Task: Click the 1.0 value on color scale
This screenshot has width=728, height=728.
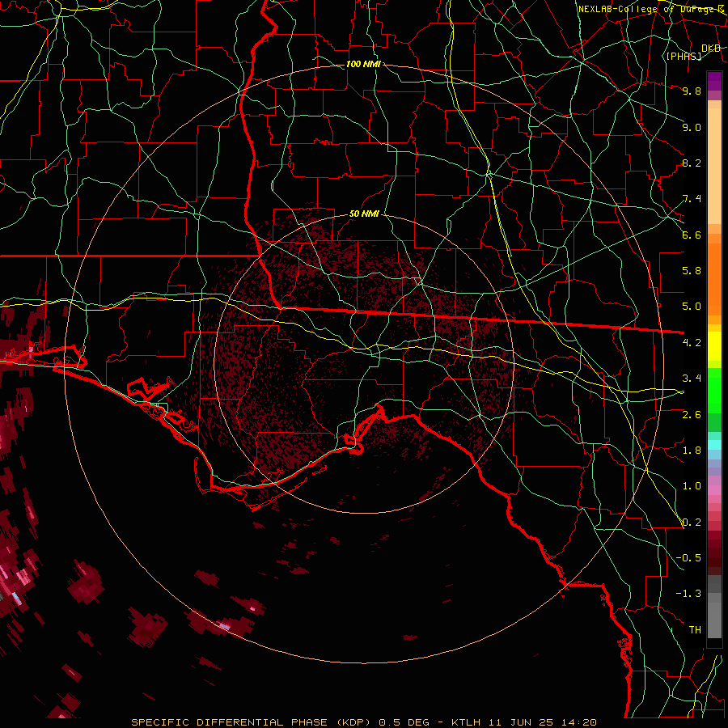Action: pyautogui.click(x=692, y=486)
